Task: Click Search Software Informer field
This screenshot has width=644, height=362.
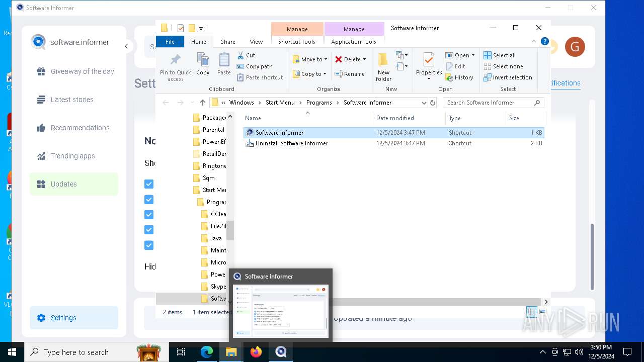Action: pyautogui.click(x=493, y=103)
